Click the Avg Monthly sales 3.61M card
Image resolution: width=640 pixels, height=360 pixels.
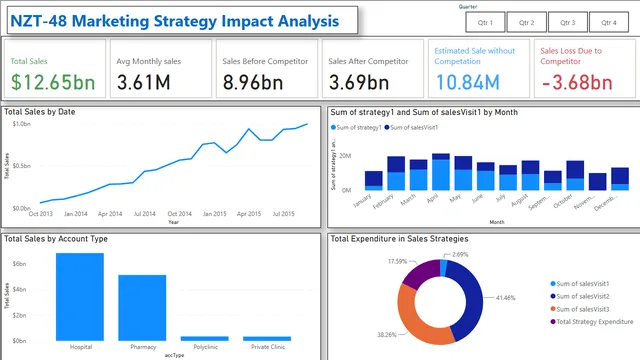click(x=161, y=69)
